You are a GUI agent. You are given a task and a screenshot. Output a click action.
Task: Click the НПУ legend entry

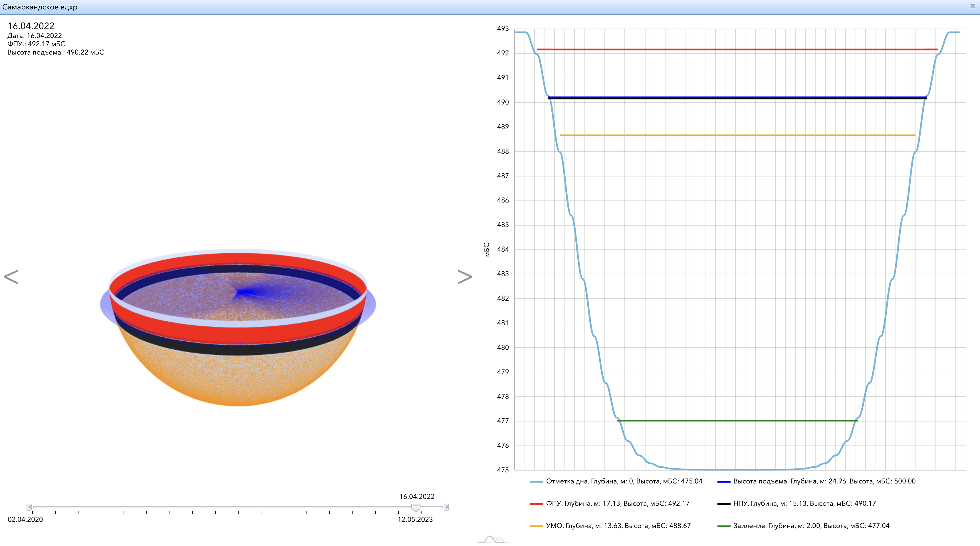pos(796,503)
